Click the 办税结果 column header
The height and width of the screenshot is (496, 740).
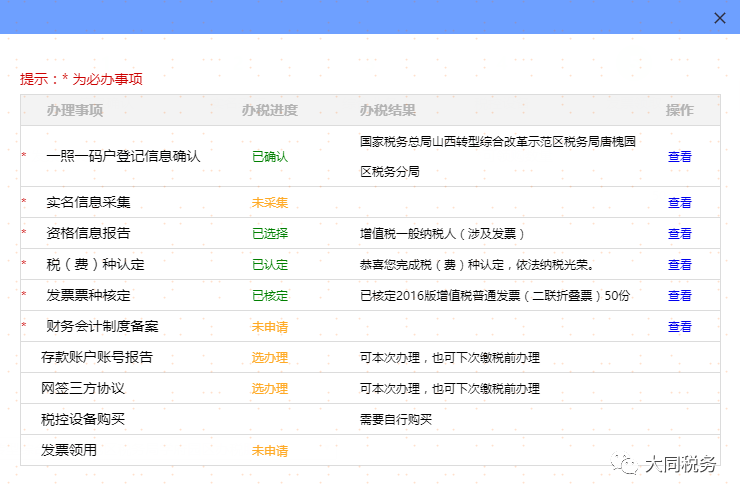click(x=387, y=110)
